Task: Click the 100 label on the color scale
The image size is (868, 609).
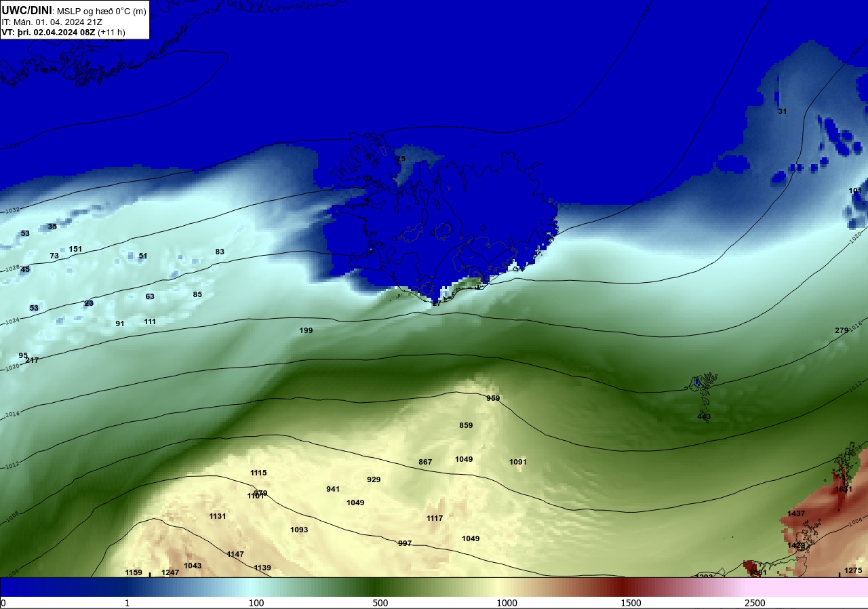Action: [256, 604]
